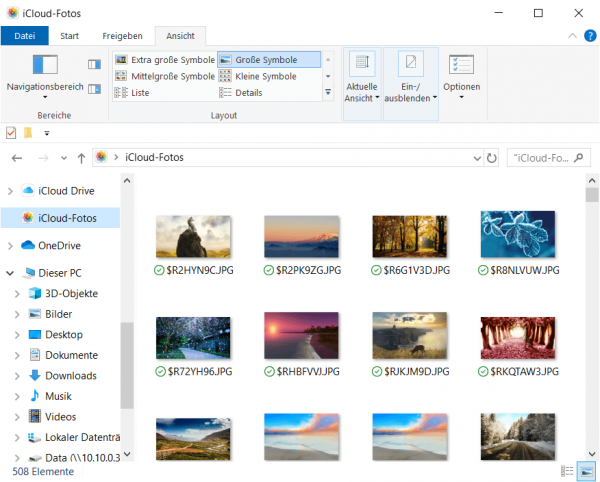Expand the OneDrive tree node
The image size is (600, 482).
(x=11, y=246)
